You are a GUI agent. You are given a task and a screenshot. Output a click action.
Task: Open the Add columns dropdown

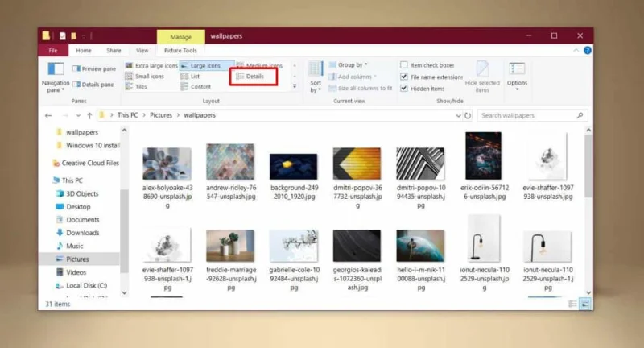click(x=353, y=77)
